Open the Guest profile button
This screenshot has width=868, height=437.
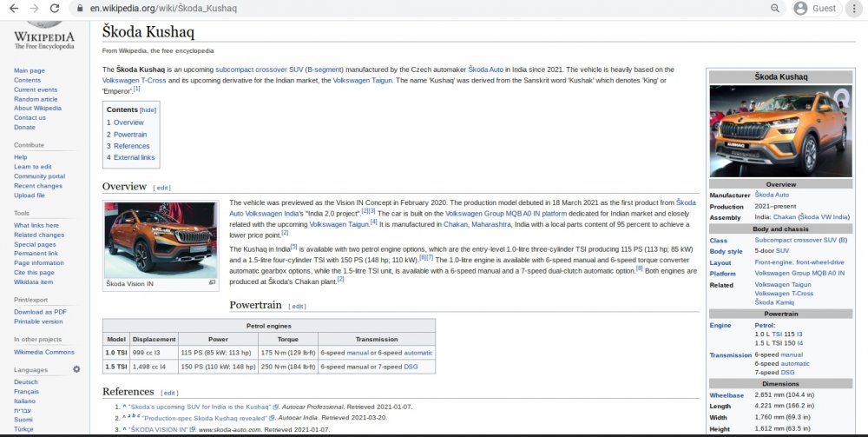[816, 9]
